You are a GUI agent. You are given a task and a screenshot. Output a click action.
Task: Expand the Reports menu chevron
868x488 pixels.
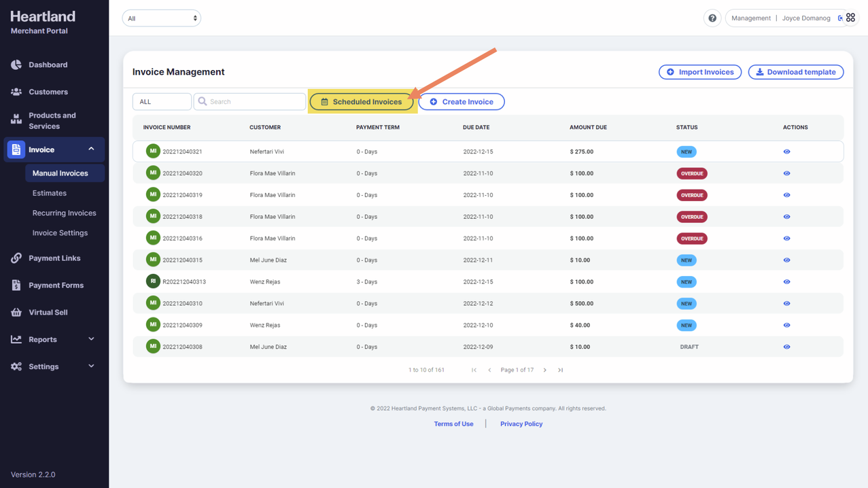click(x=91, y=339)
